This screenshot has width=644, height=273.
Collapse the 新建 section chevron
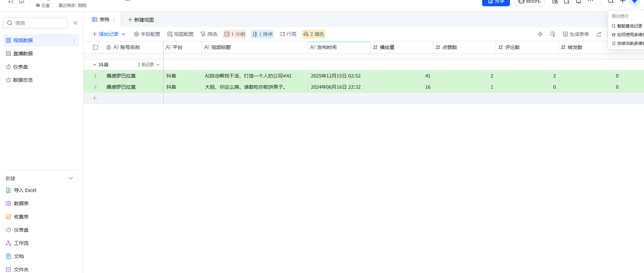pos(71,178)
